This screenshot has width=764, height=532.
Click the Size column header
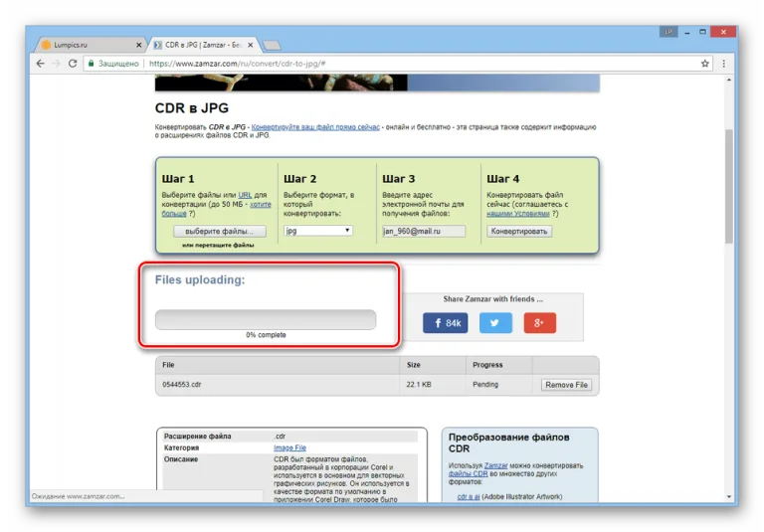(x=413, y=365)
